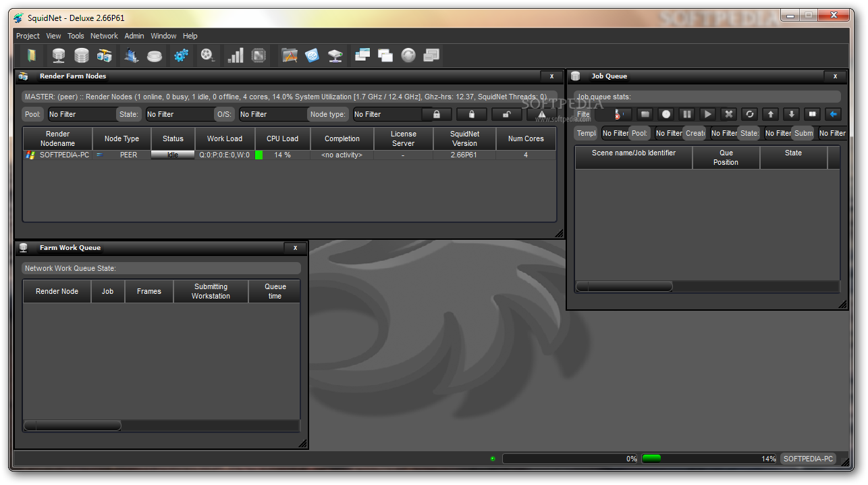
Task: Open the Submitter filter dropdown in Job Queue
Action: point(832,133)
